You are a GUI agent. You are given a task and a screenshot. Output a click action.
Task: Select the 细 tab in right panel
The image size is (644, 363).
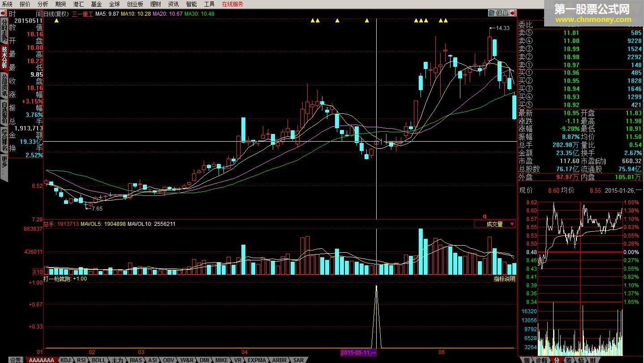(527, 360)
